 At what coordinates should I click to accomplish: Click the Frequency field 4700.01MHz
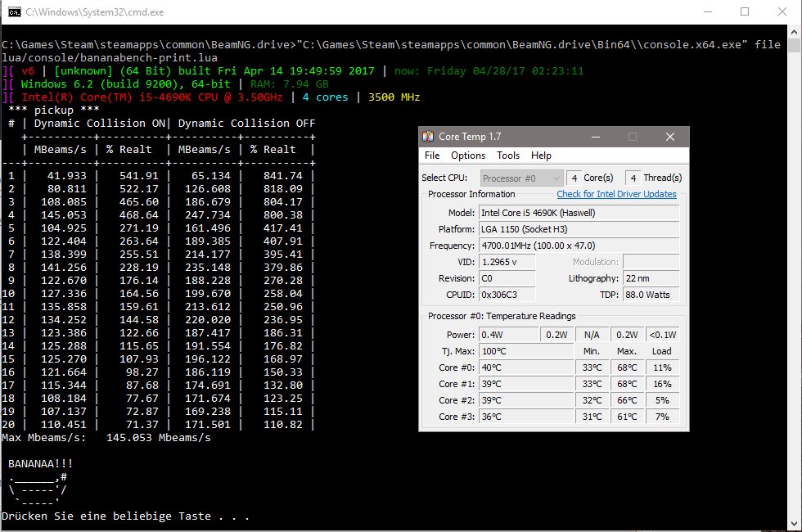pyautogui.click(x=579, y=246)
